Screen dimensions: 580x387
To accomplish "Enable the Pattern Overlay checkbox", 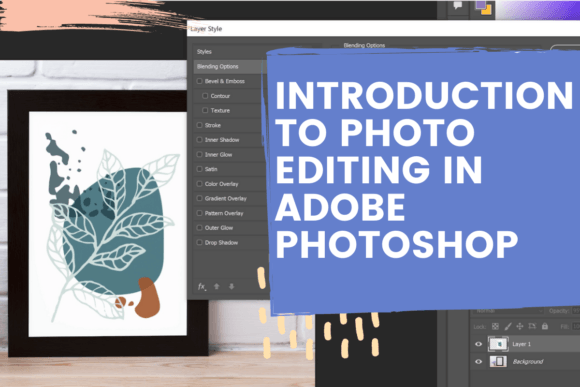I will 199,213.
